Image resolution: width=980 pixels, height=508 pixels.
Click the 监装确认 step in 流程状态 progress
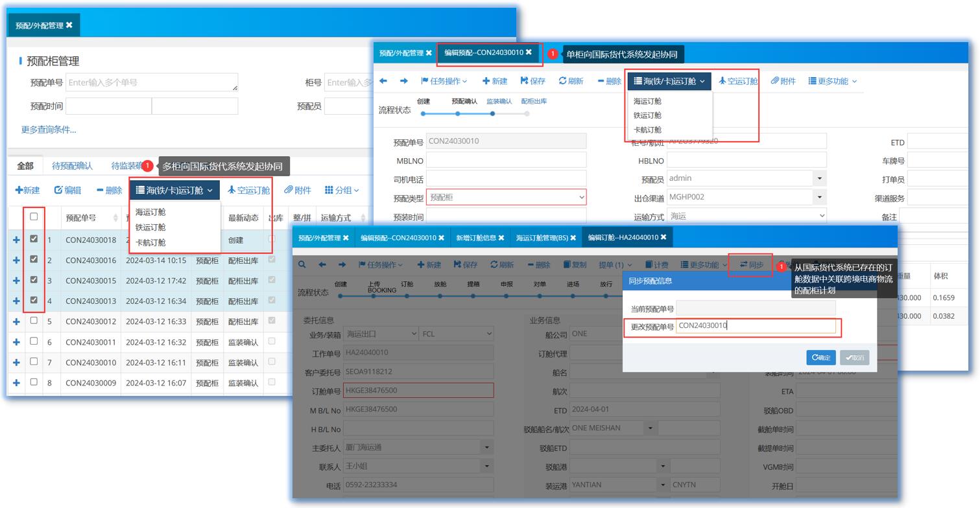pos(499,102)
